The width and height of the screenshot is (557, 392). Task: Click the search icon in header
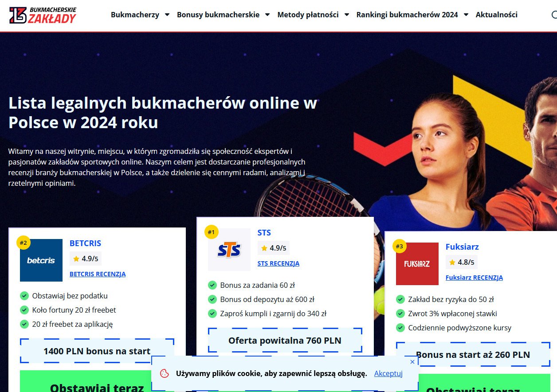point(554,15)
